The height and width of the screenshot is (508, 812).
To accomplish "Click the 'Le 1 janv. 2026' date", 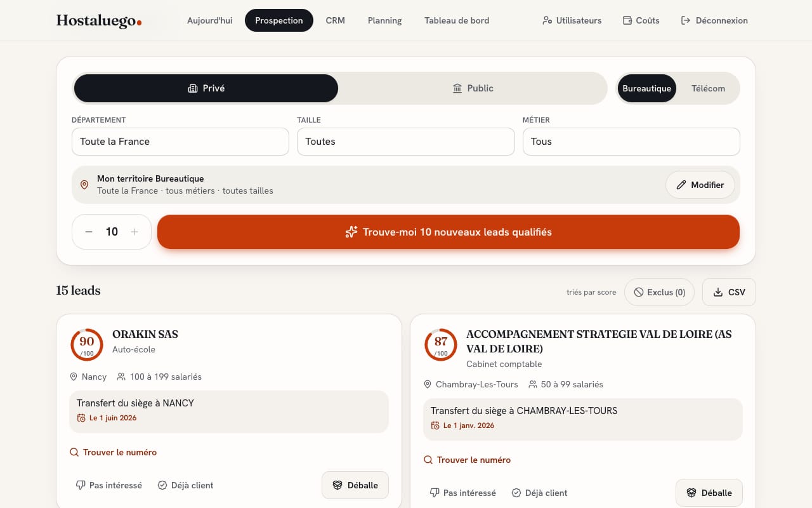I will [x=469, y=425].
